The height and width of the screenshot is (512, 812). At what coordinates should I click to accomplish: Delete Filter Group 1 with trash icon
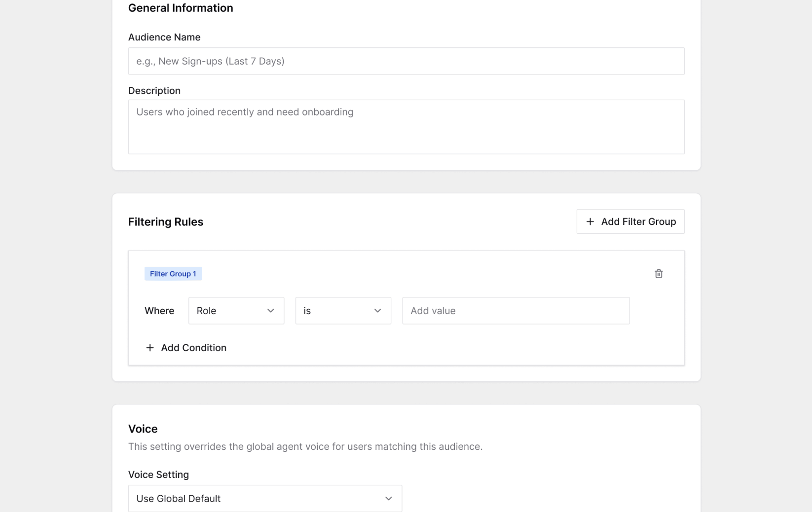click(x=658, y=274)
